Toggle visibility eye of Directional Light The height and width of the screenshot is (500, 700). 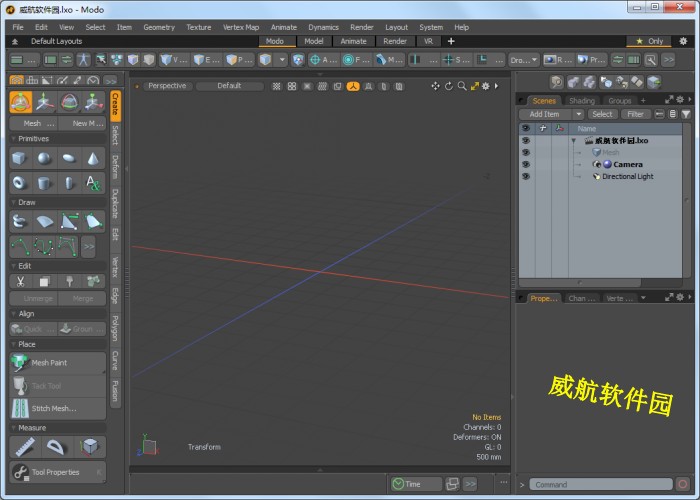coord(526,176)
